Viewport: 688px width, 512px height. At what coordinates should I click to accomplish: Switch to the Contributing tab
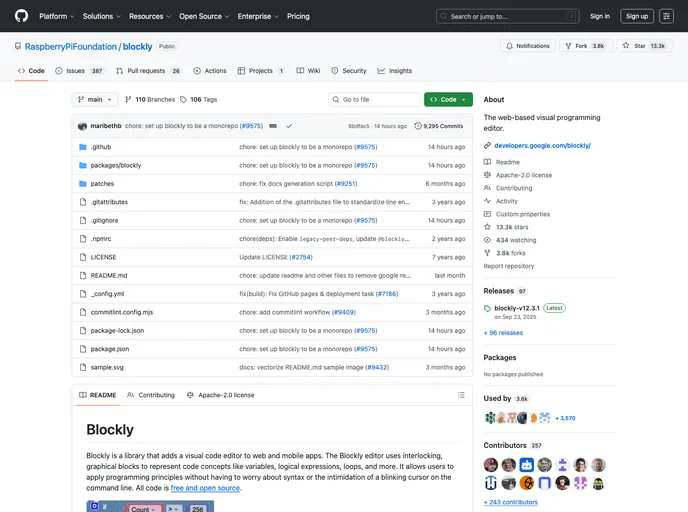coord(150,395)
